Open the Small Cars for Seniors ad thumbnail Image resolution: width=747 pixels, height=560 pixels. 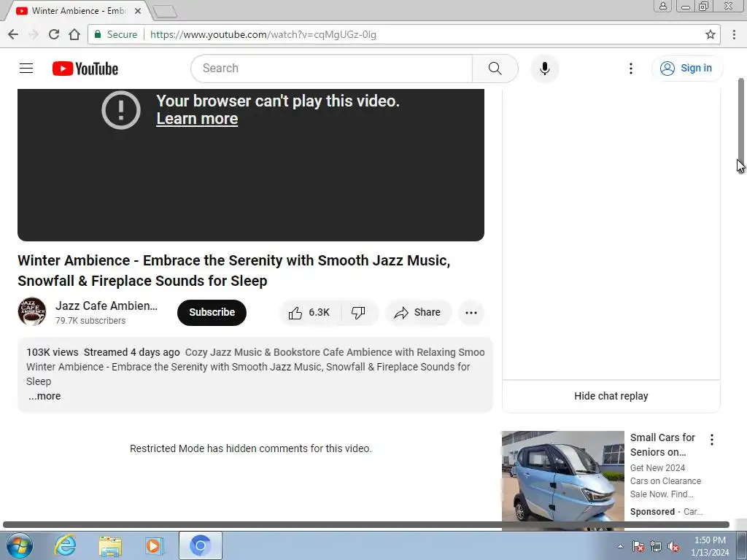pyautogui.click(x=562, y=480)
